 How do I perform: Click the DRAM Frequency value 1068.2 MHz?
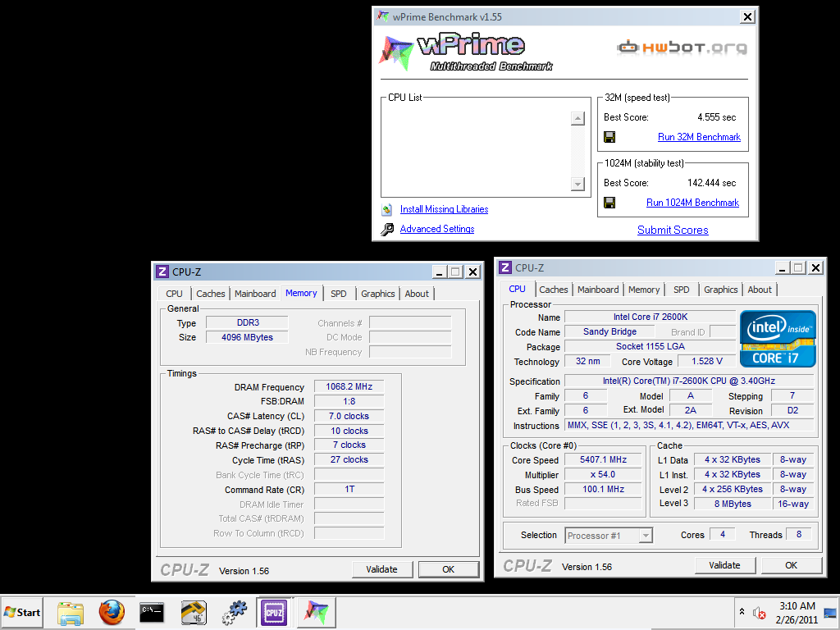[349, 387]
